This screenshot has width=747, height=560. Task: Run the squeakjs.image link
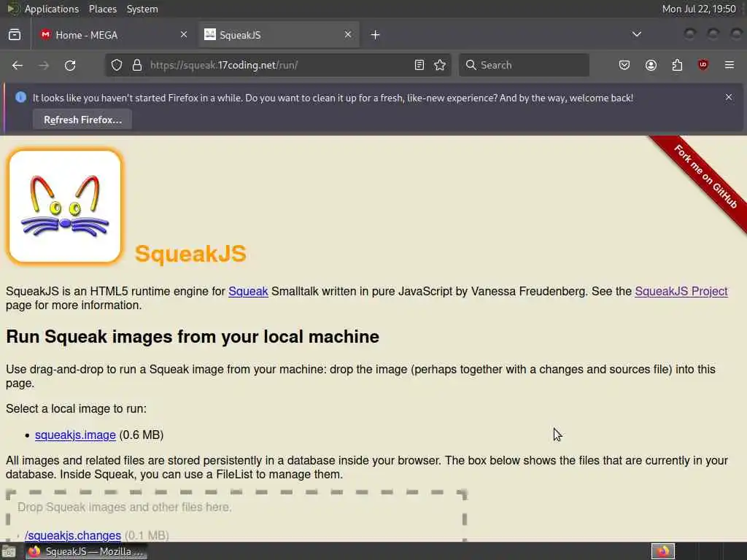point(75,435)
